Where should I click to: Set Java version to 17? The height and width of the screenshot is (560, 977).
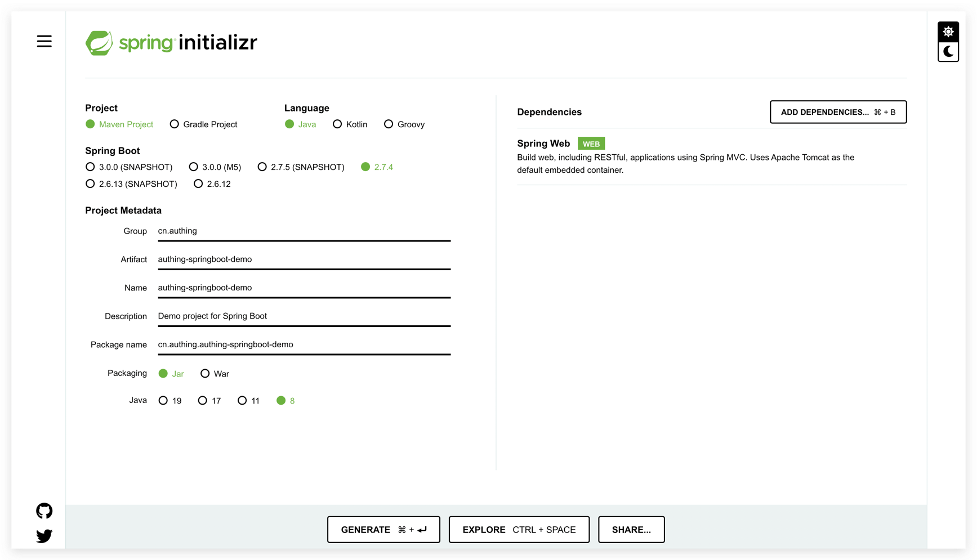coord(203,401)
